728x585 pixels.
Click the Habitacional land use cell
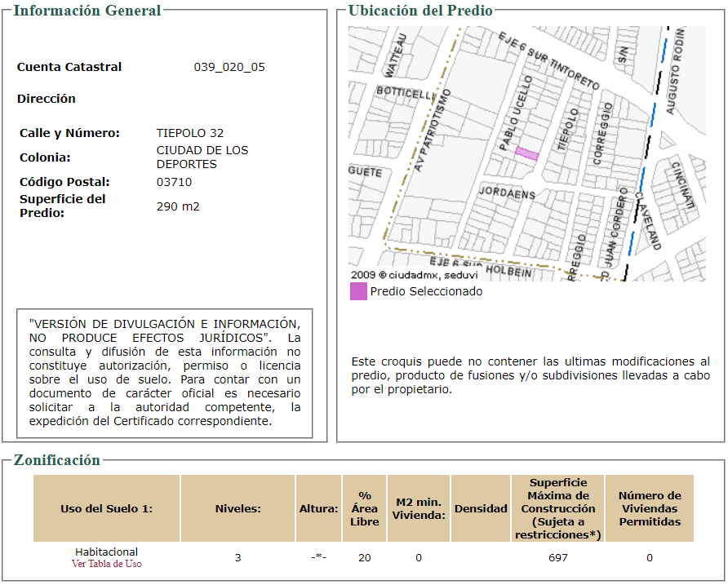106,552
